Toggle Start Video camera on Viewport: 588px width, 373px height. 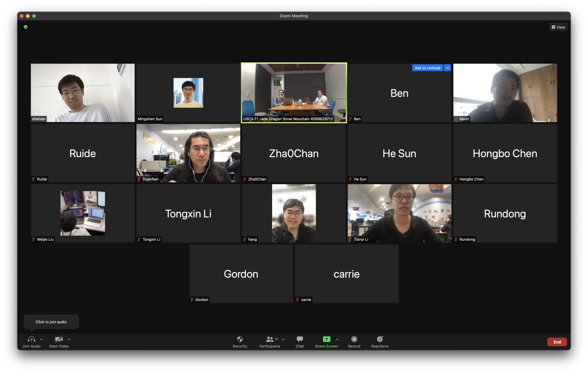tap(59, 339)
